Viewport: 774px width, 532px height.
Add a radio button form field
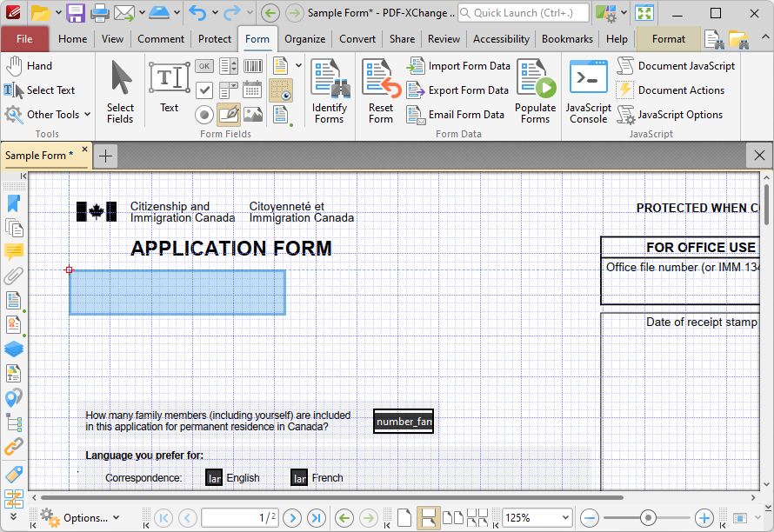(204, 114)
